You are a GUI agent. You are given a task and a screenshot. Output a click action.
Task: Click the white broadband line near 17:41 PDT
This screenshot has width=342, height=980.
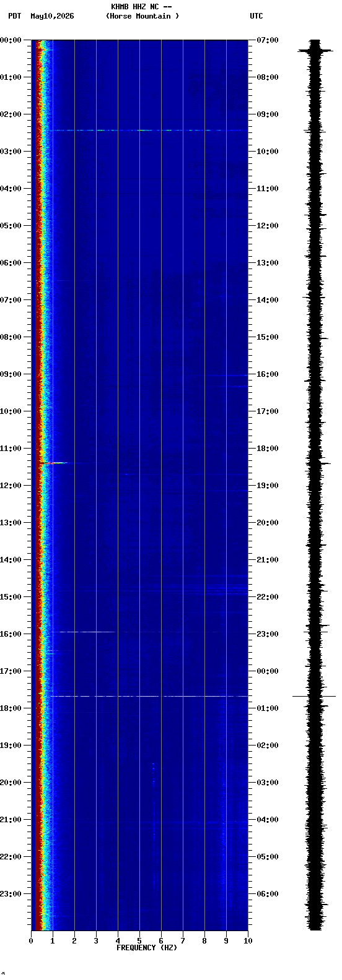[149, 696]
